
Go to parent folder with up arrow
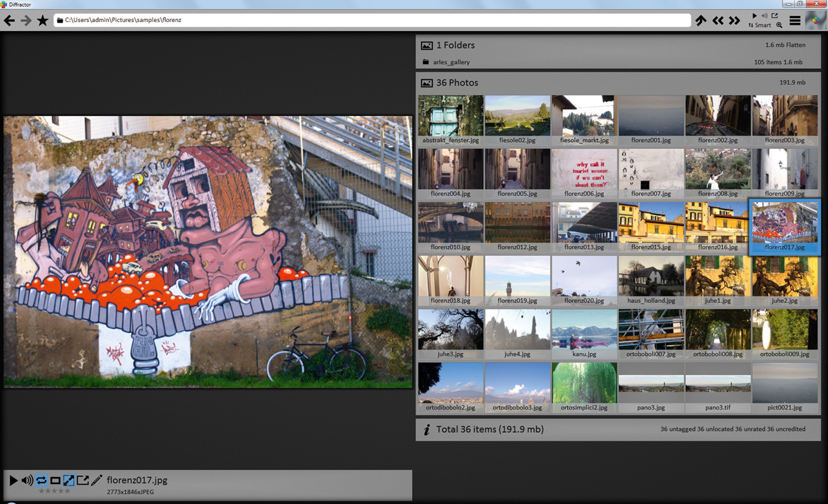[x=701, y=21]
